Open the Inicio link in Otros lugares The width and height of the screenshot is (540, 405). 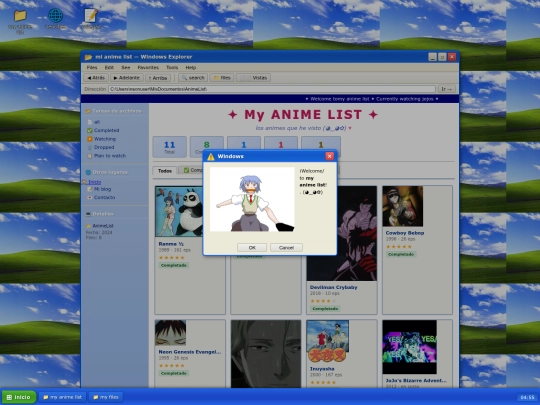click(x=94, y=182)
